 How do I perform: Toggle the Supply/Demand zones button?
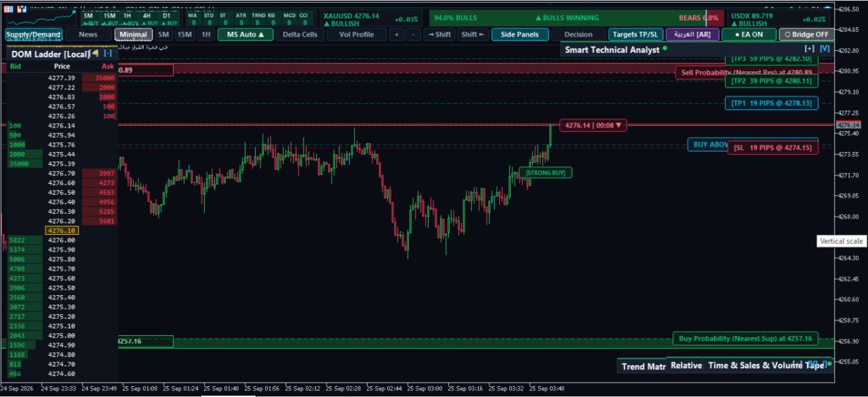coord(34,35)
